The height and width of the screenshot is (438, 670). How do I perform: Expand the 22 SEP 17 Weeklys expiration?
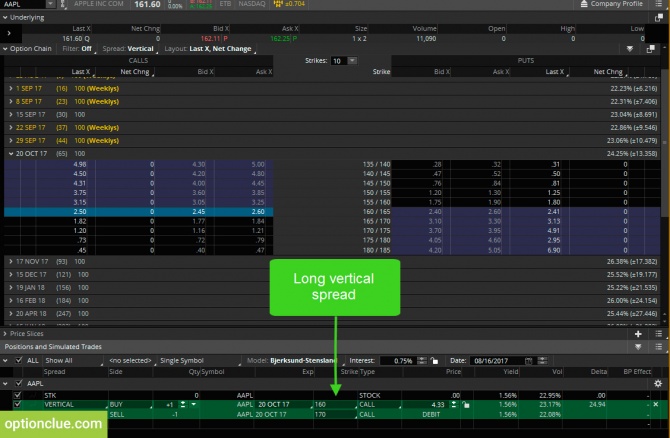pos(11,127)
